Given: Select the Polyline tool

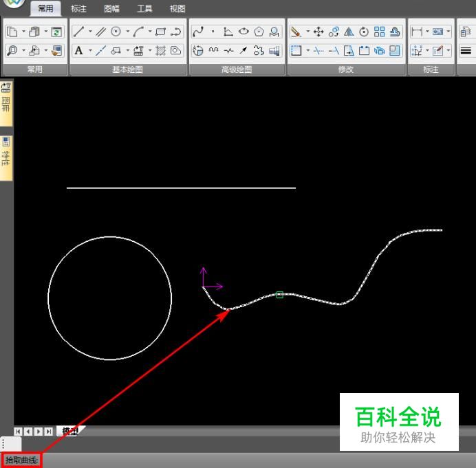Looking at the screenshot, I should pos(176,32).
